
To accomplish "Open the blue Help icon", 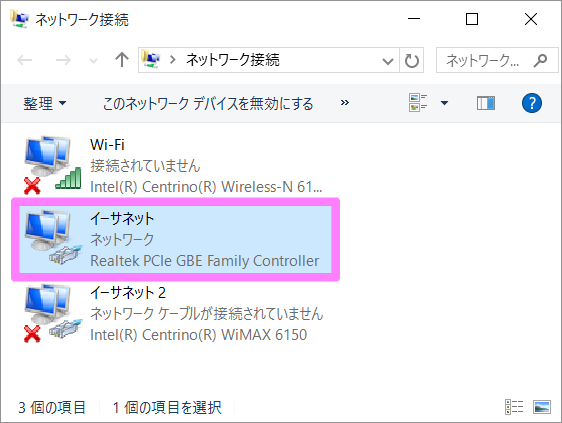I will [x=532, y=103].
